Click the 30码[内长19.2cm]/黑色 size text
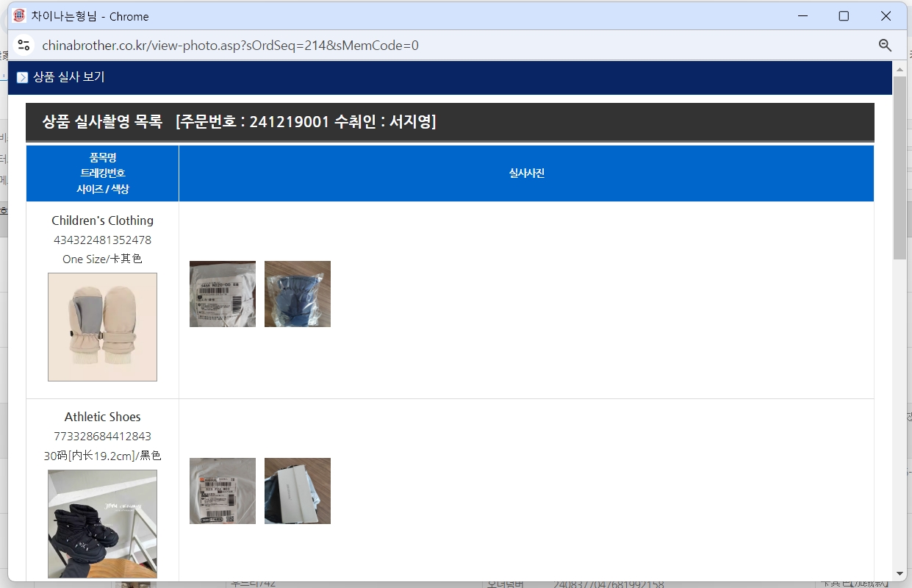 click(102, 456)
